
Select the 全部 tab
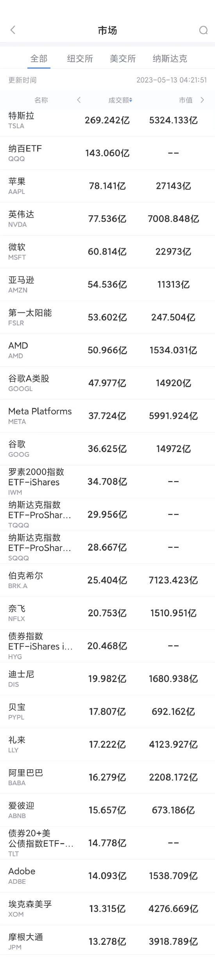(39, 59)
